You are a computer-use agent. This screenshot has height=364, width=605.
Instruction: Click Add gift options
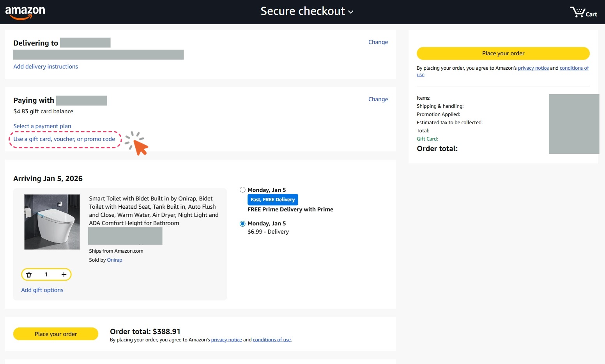42,290
